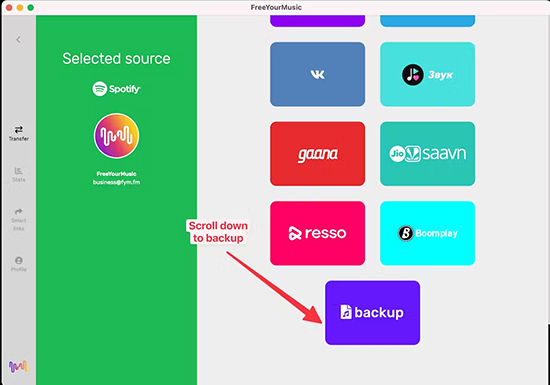The image size is (550, 385).
Task: Choose JioSaavn as the destination
Action: 428,154
